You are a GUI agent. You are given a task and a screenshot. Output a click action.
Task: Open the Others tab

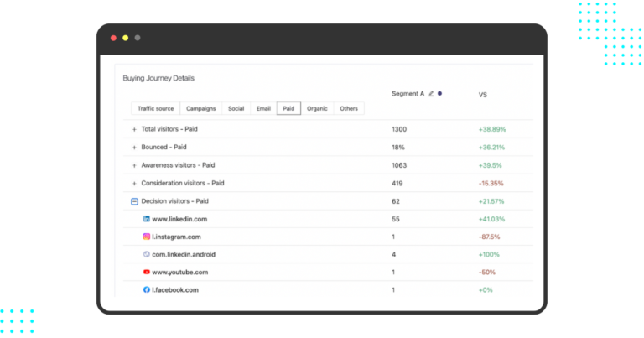point(349,108)
